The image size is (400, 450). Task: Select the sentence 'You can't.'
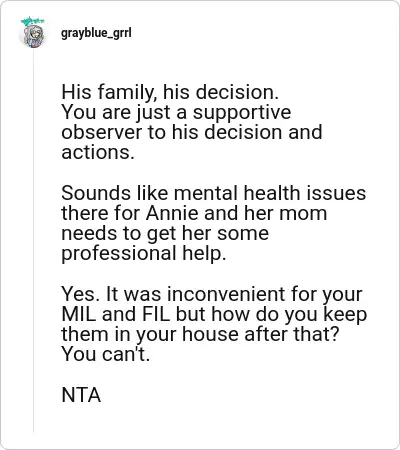tap(106, 354)
